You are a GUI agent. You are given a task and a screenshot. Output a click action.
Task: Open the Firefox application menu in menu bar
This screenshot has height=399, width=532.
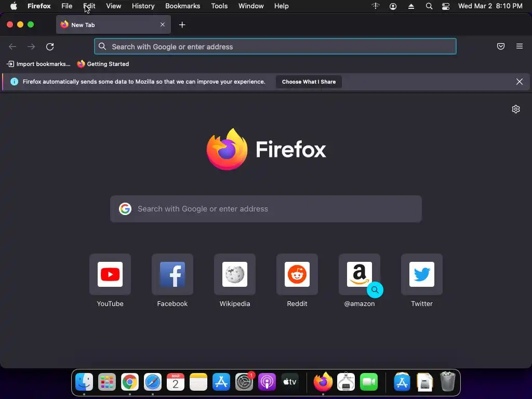pos(39,6)
